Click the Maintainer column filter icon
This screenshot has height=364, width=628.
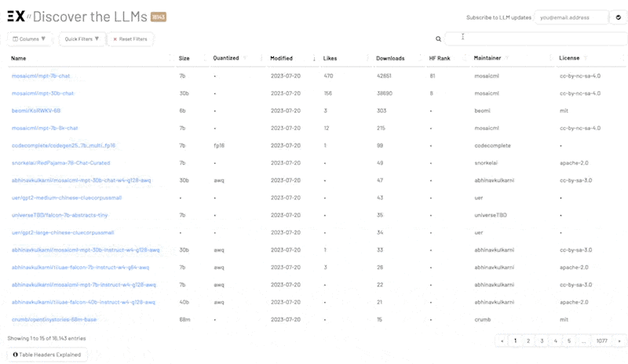click(507, 58)
